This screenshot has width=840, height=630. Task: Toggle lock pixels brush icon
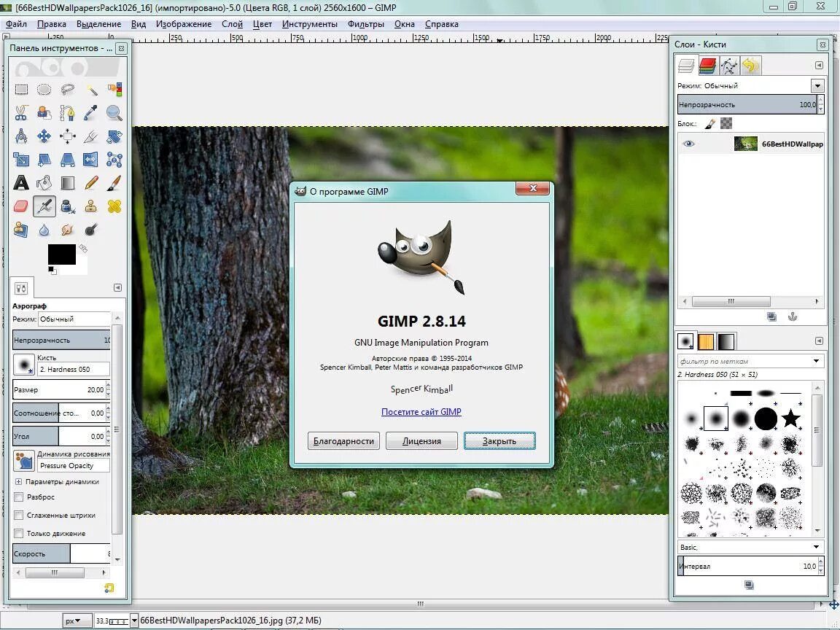[709, 124]
